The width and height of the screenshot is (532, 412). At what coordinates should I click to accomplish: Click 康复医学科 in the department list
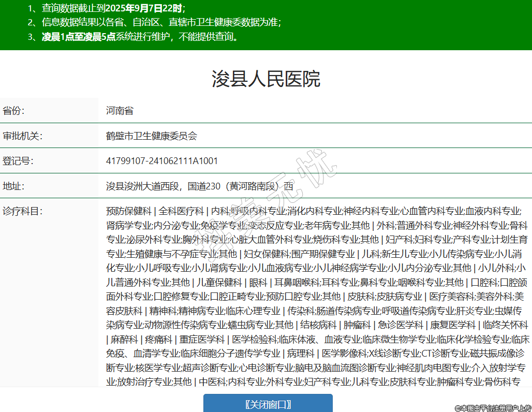[x=453, y=325]
